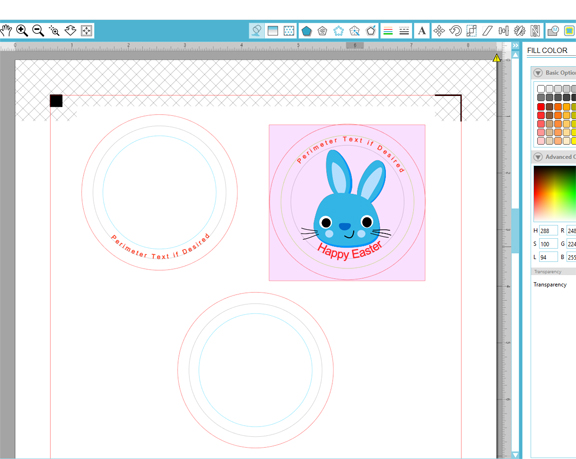Viewport: 576px width, 459px height.
Task: Open the Offset pentagon icon
Action: pos(323,31)
